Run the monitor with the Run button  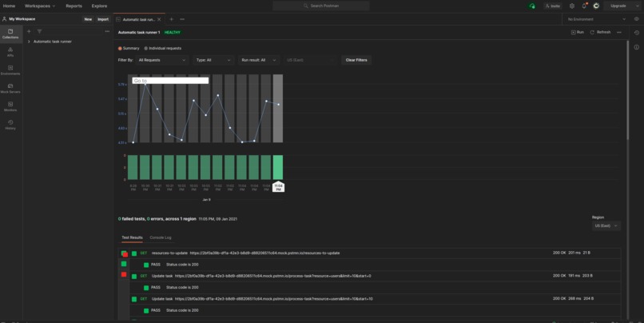[578, 32]
